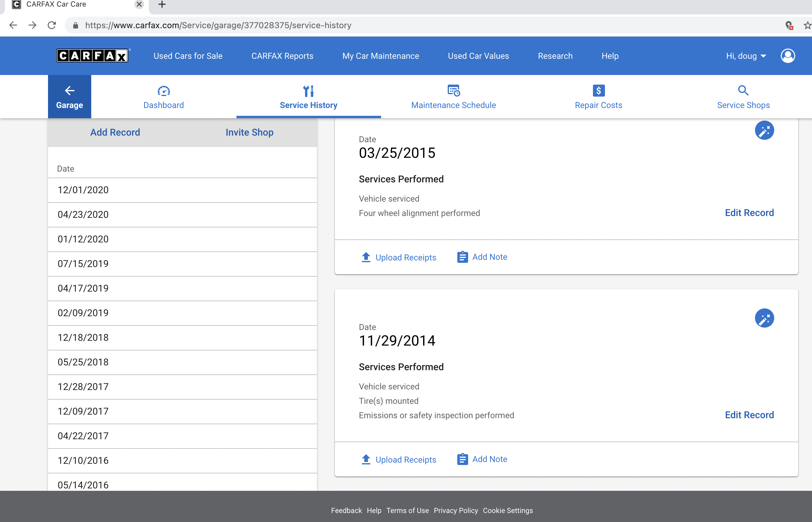Select the 12/09/2017 date row
Viewport: 812px width, 522px height.
click(182, 412)
